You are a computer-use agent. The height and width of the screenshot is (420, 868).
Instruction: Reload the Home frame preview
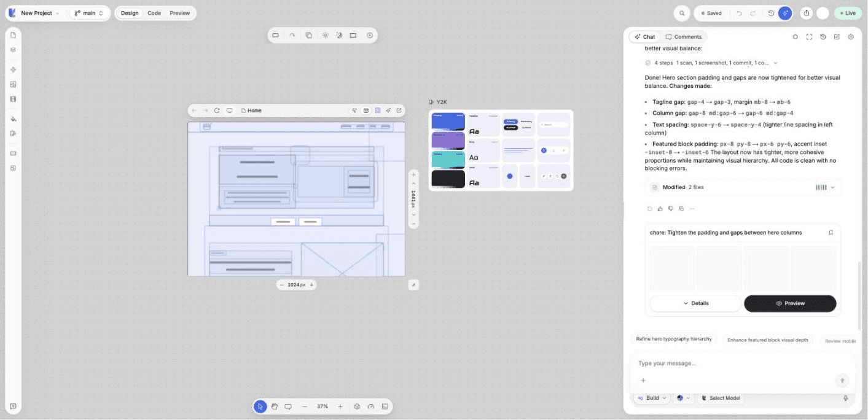217,111
